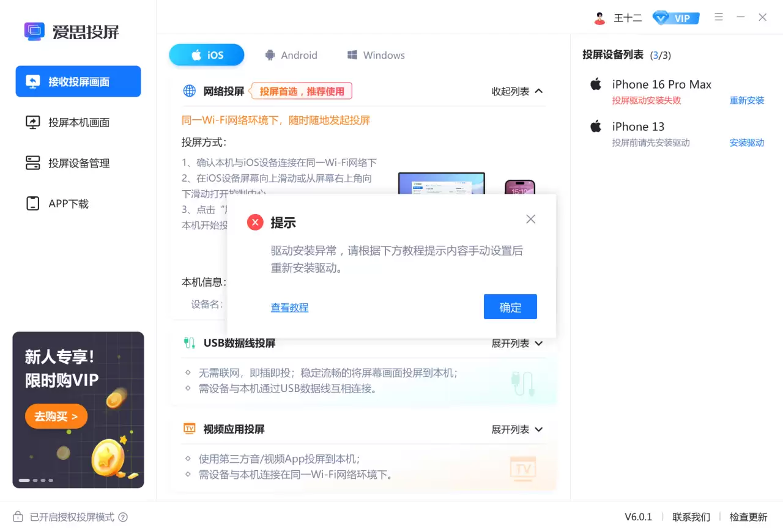Click the Apple icon next to iPhone 13
This screenshot has width=783, height=532.
pos(595,127)
